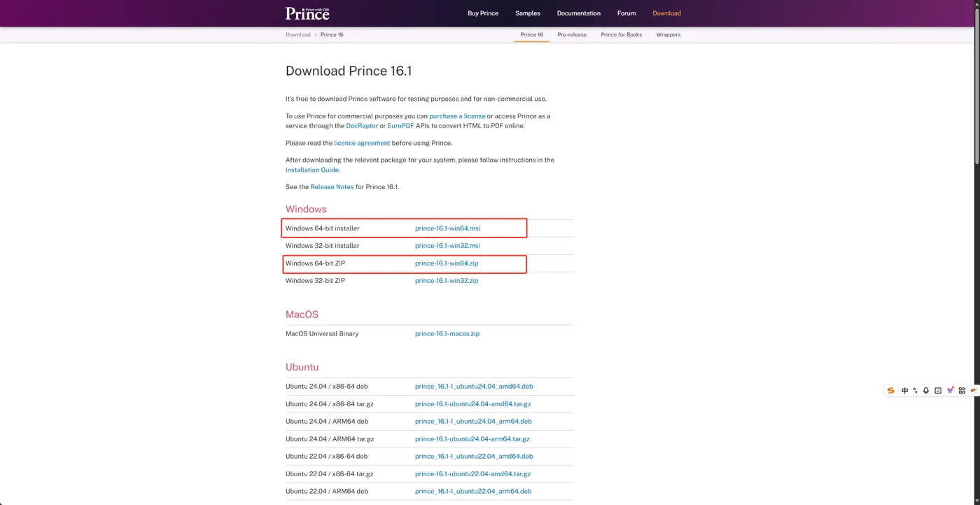Viewport: 980px width, 505px height.
Task: Toggle the Sogou punctuation mode icon
Action: pyautogui.click(x=915, y=391)
